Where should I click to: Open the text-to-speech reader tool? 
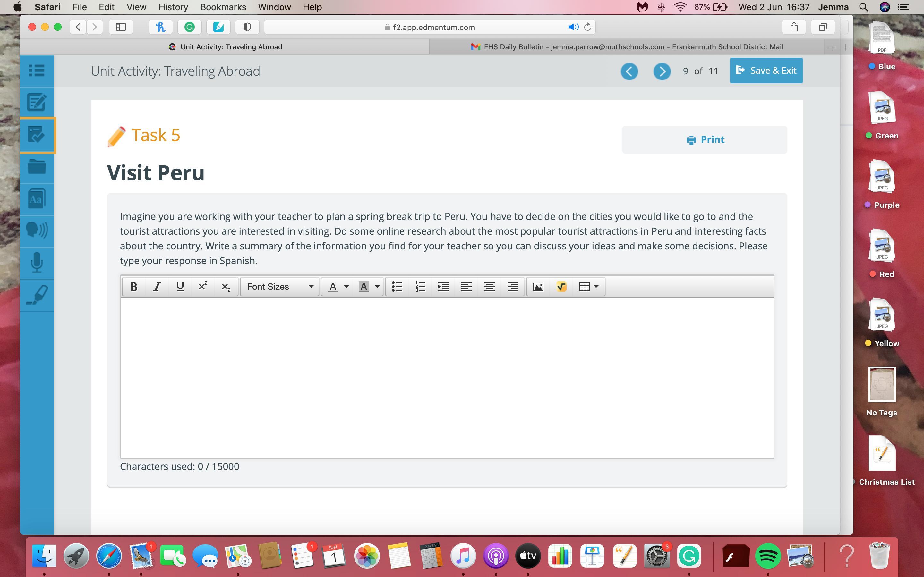[37, 230]
